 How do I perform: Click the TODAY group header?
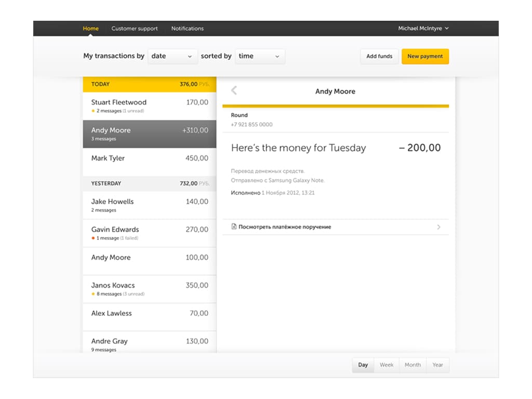(x=150, y=84)
